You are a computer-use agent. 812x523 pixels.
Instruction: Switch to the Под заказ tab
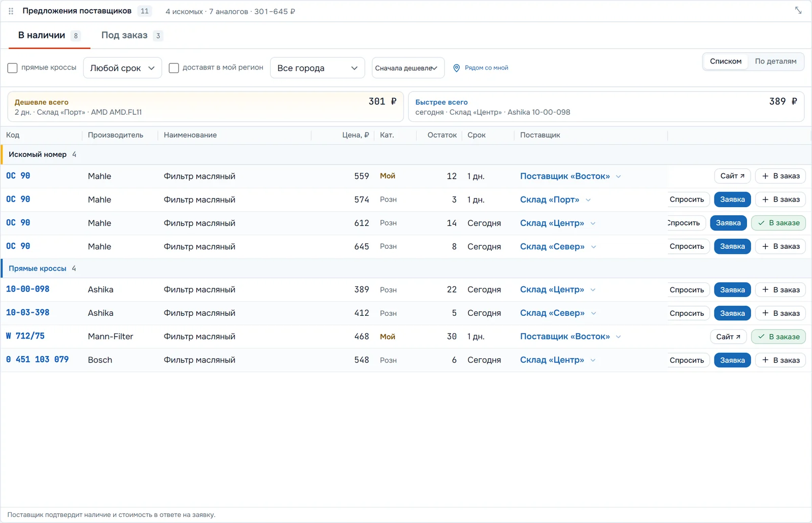click(x=131, y=36)
